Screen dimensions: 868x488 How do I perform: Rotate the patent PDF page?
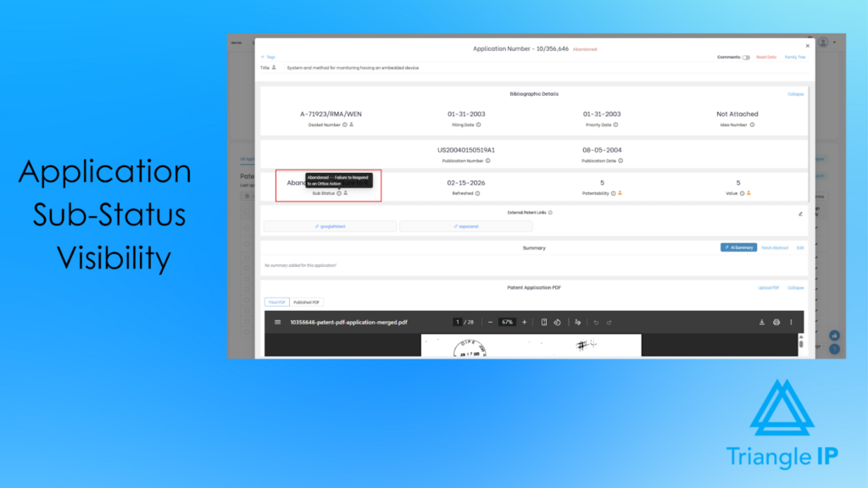coord(557,322)
